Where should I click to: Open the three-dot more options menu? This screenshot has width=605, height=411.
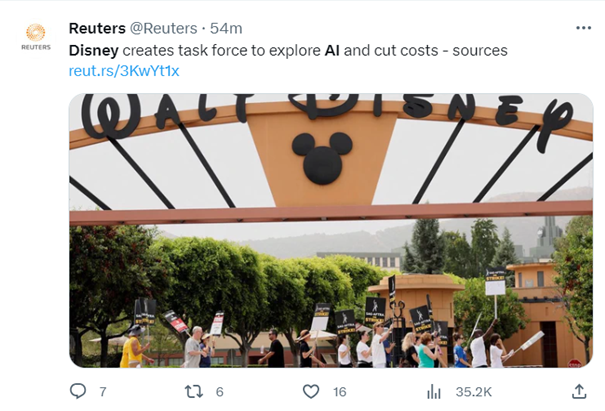pos(583,28)
